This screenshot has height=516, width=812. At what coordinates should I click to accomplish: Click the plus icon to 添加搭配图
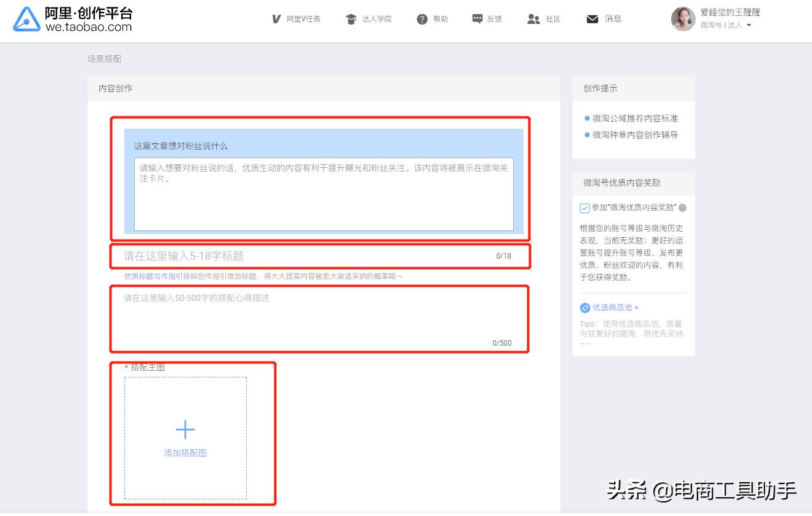point(185,430)
